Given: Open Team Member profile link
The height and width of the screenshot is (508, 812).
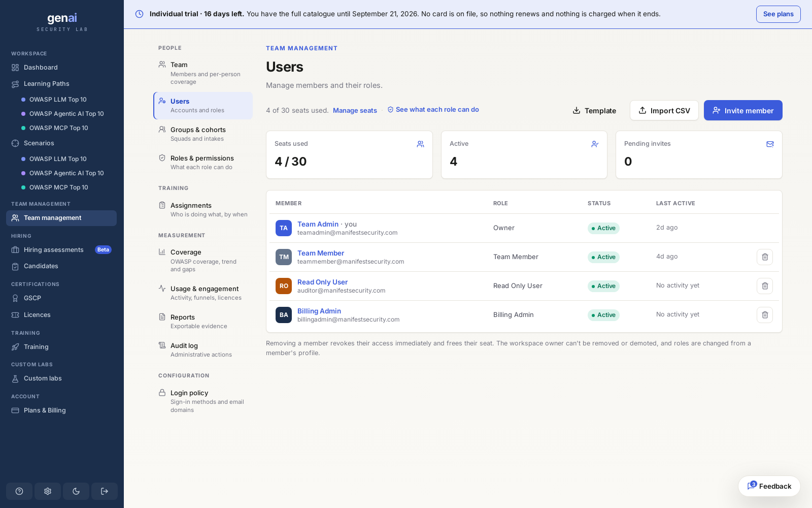Looking at the screenshot, I should coord(321,253).
